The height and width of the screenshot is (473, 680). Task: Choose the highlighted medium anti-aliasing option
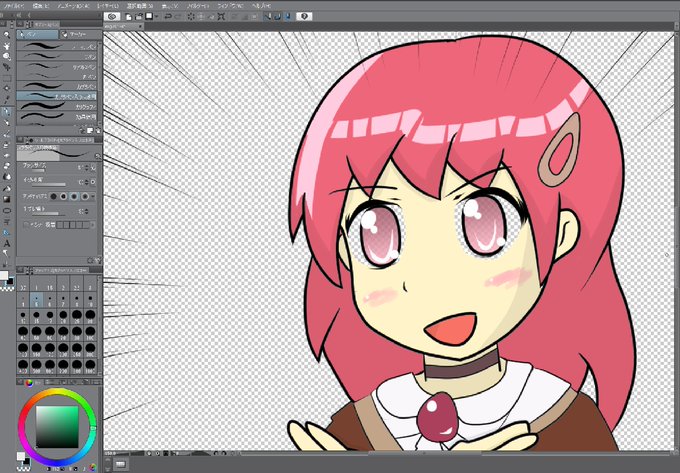coord(74,196)
